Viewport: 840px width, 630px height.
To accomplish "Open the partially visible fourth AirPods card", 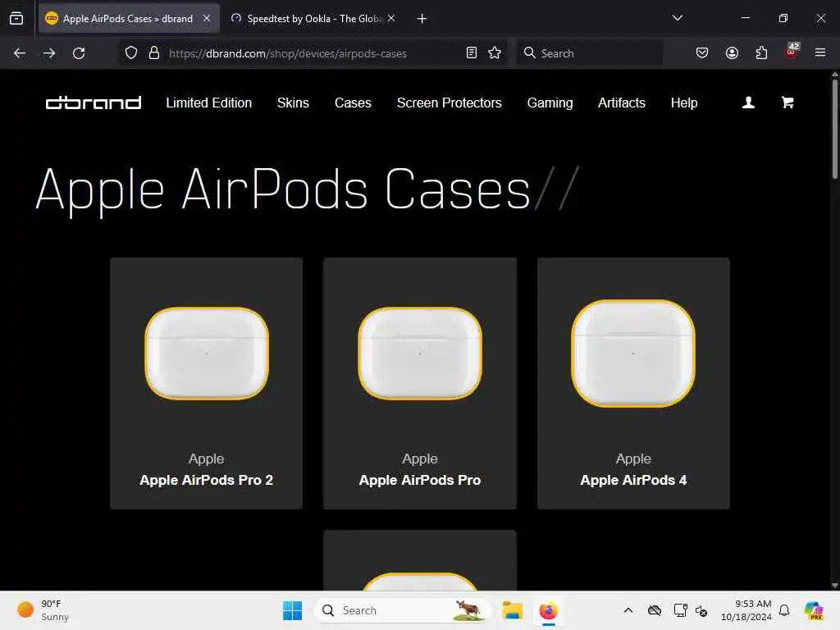I will 420,560.
